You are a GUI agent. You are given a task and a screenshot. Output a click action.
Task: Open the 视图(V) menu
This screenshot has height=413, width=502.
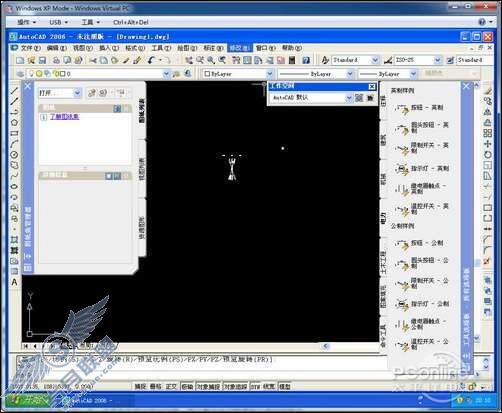coord(83,48)
